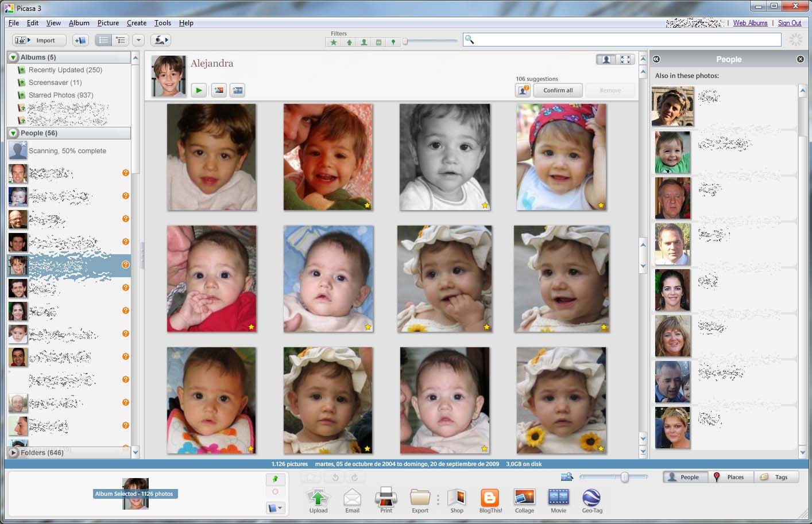Screen dimensions: 812x524
Task: Select the Email icon in bottom toolbar
Action: pos(352,499)
